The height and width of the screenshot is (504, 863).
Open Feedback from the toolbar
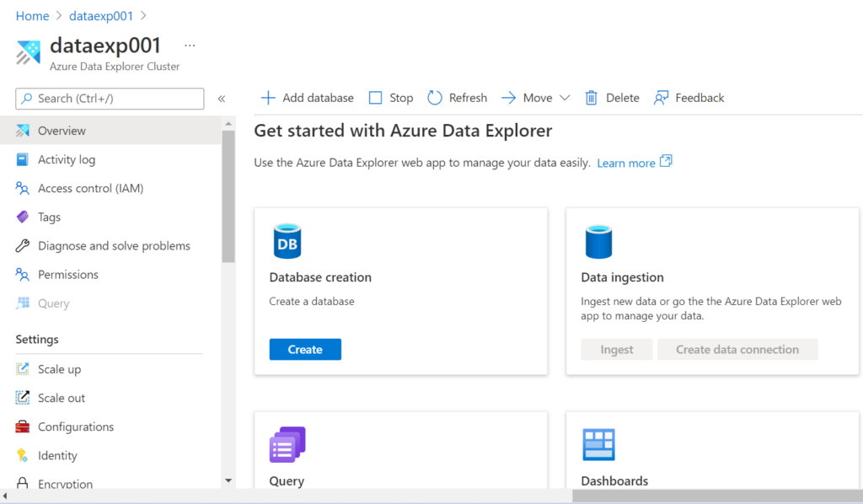point(689,98)
